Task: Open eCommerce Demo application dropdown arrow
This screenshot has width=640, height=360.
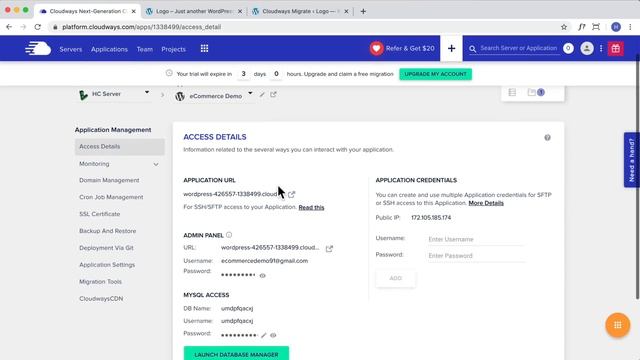Action: (x=250, y=93)
